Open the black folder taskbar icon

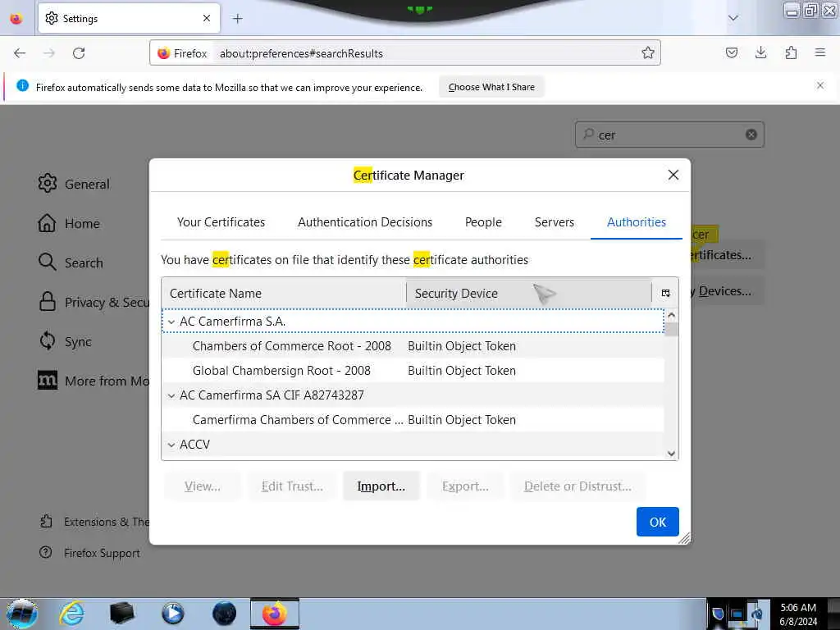121,614
